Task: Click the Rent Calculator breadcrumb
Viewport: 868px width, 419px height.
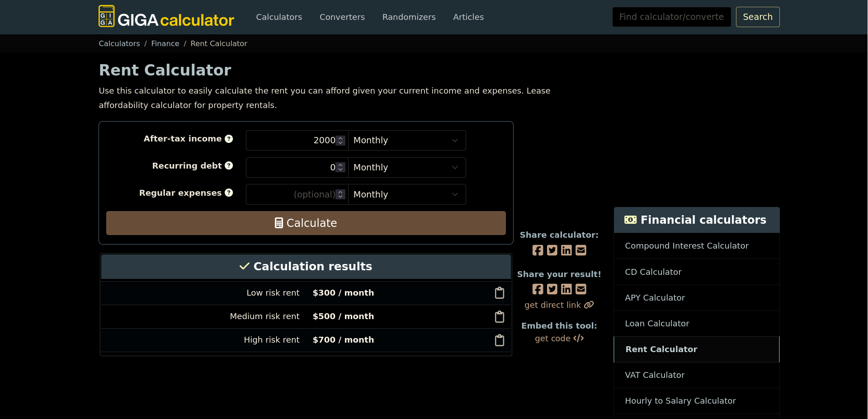Action: [219, 43]
